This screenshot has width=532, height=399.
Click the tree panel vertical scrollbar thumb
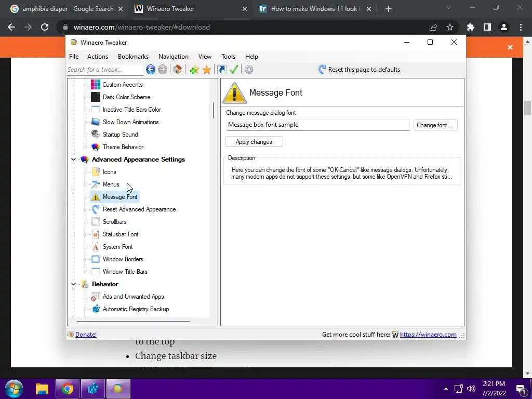tap(214, 110)
